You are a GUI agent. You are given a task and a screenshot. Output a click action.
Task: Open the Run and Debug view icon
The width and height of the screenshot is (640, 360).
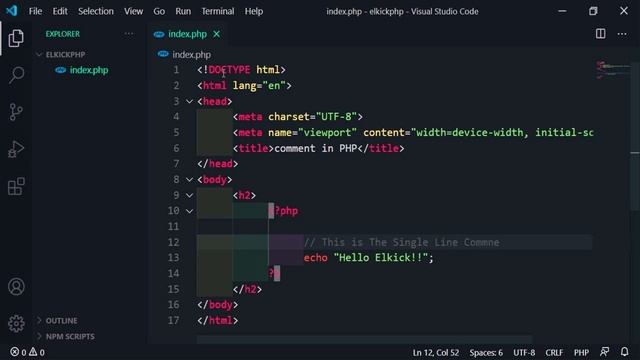16,149
